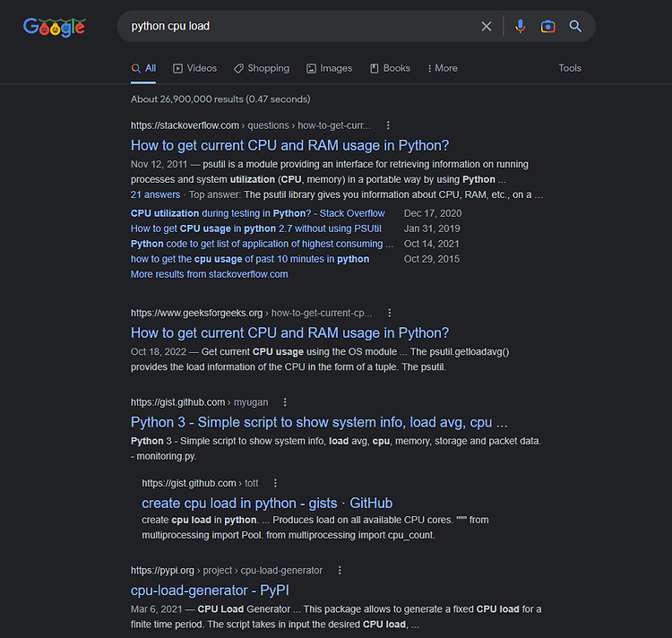The height and width of the screenshot is (638, 672).
Task: Click the Oct 14, 2021 date text
Action: (x=432, y=244)
